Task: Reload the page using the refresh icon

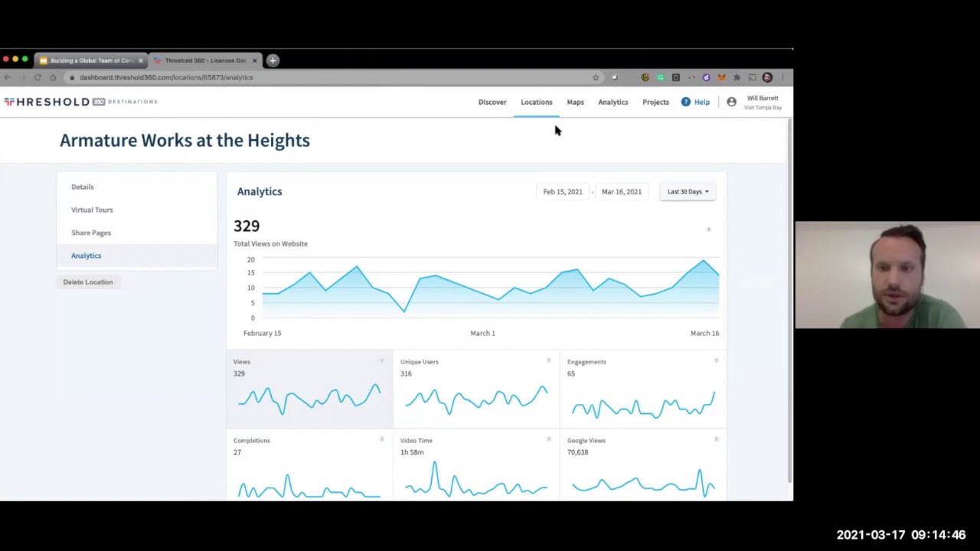Action: (x=38, y=77)
